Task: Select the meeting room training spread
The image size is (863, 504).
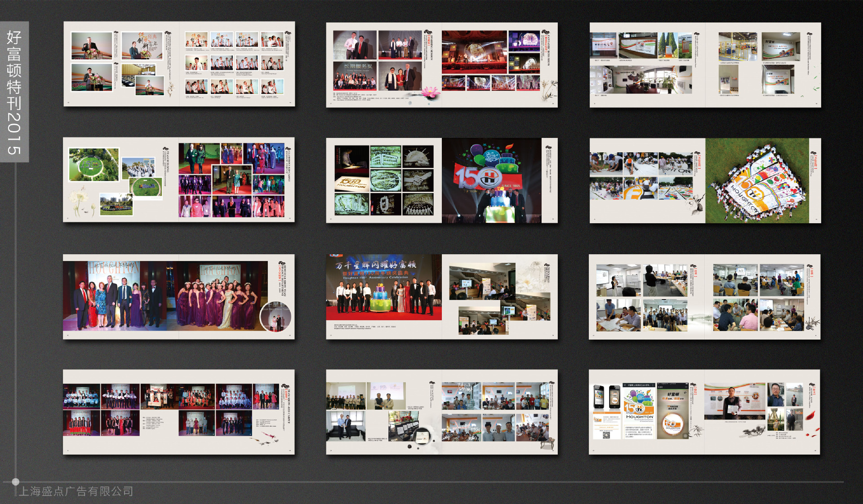Action: point(704,297)
